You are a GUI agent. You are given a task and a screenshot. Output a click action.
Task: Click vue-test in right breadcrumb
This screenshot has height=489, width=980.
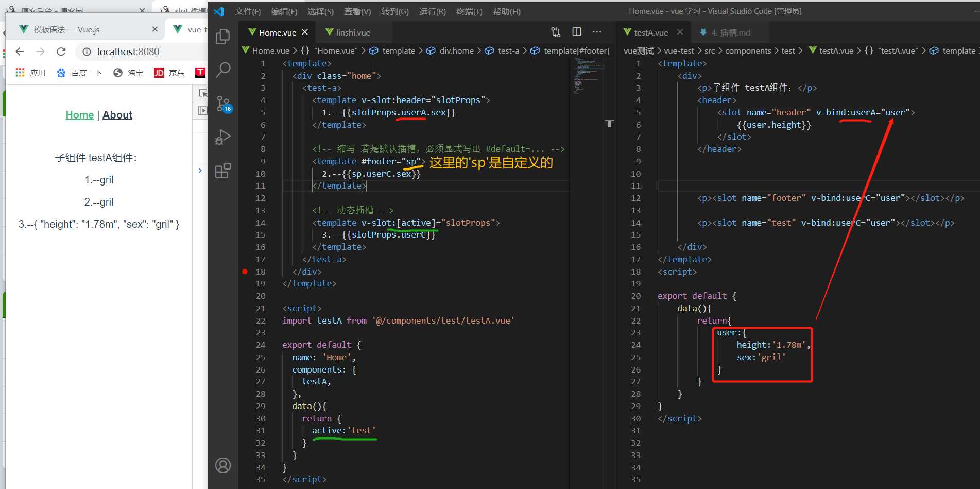click(679, 50)
